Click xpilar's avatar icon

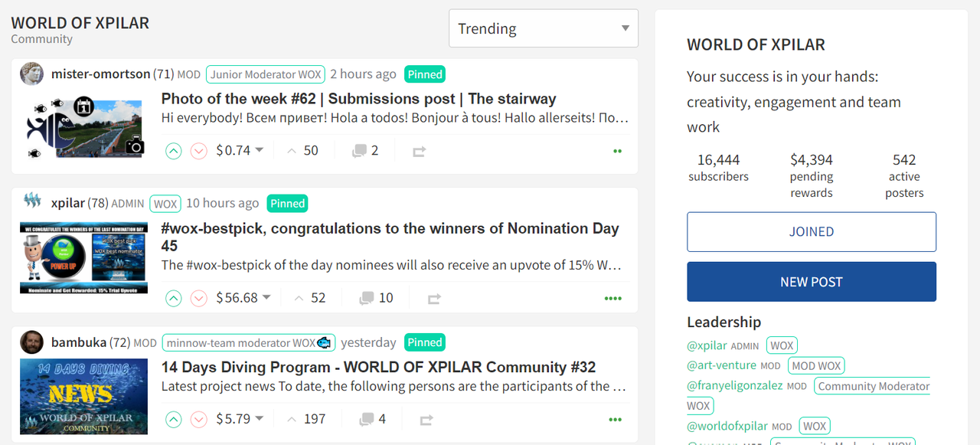(31, 202)
